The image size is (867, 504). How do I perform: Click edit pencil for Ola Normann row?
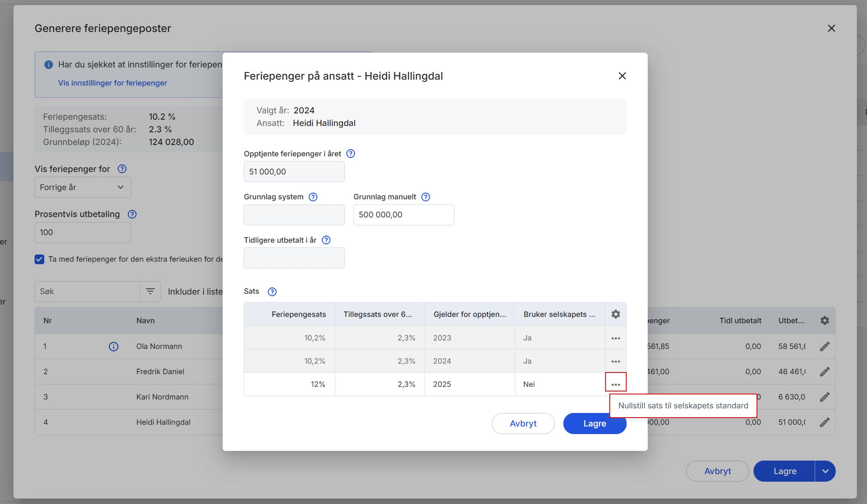pyautogui.click(x=824, y=346)
